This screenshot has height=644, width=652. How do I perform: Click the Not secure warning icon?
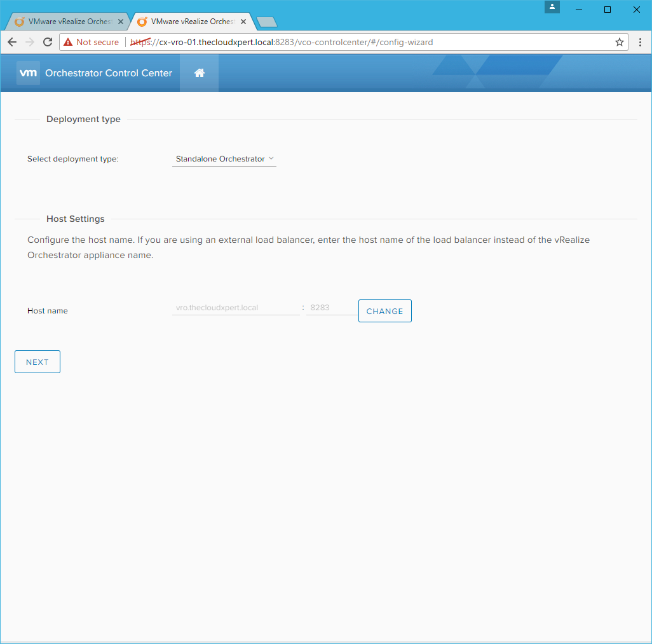pyautogui.click(x=68, y=42)
